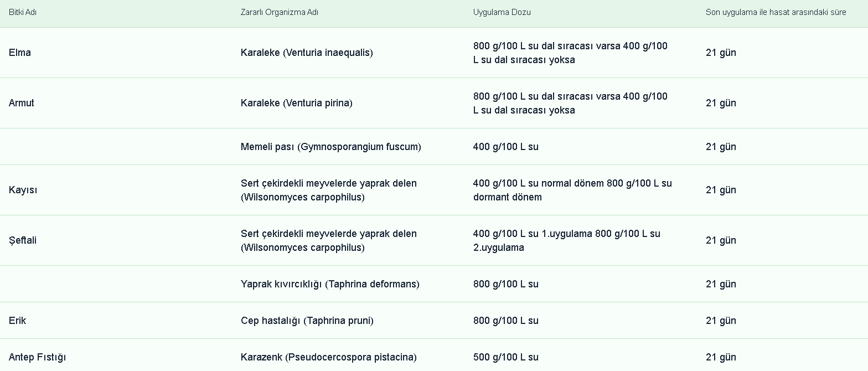Select the Erik plant name cell
The height and width of the screenshot is (371, 868).
pos(18,321)
